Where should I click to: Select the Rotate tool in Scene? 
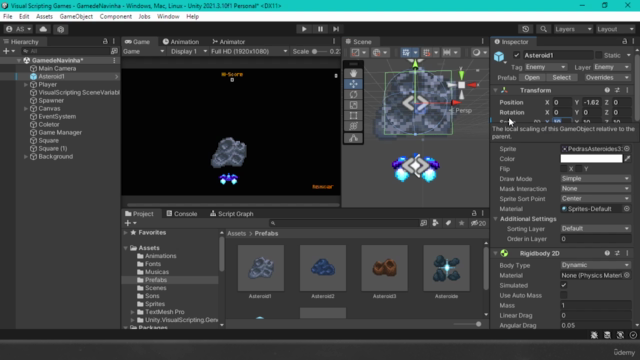[x=353, y=95]
